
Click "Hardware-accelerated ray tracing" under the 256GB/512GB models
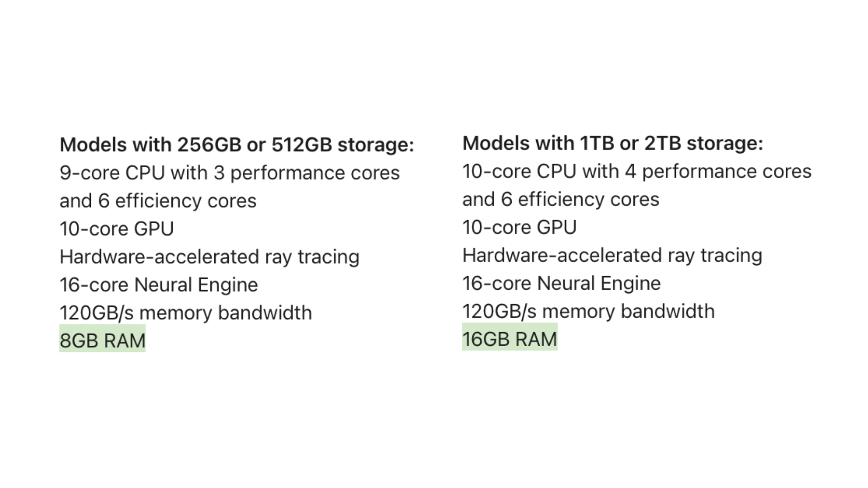[x=209, y=257]
